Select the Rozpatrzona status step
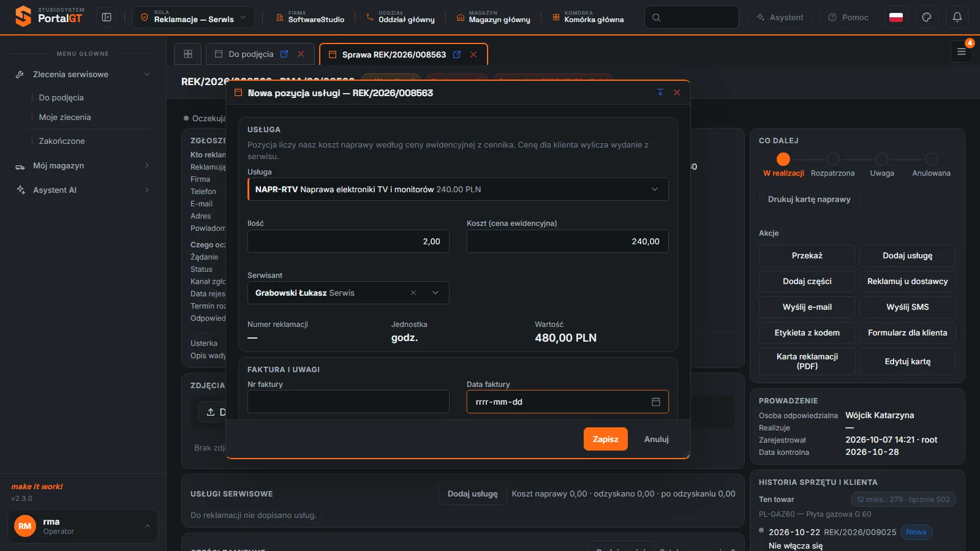980x551 pixels. (833, 165)
